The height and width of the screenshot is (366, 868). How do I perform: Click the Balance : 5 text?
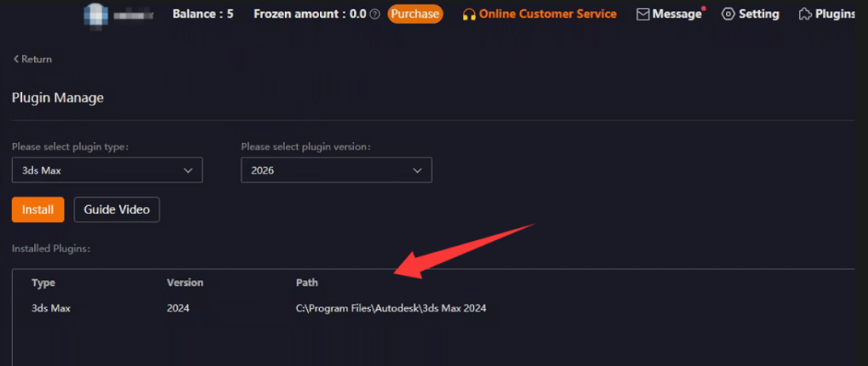[203, 15]
